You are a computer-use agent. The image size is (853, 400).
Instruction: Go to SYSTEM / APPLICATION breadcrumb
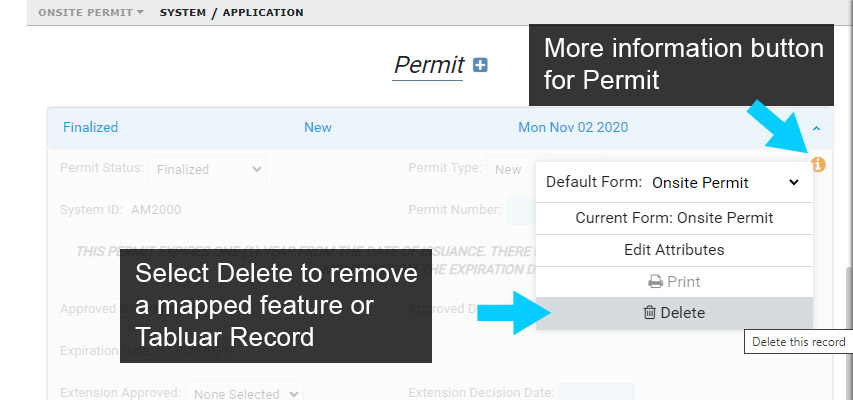pos(231,13)
